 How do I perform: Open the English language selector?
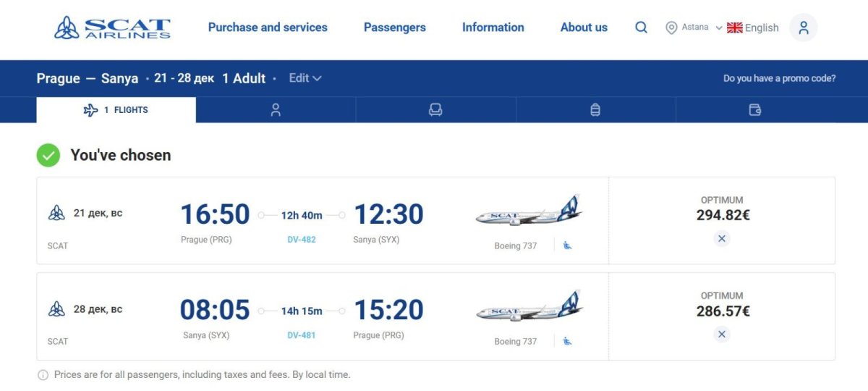[753, 28]
